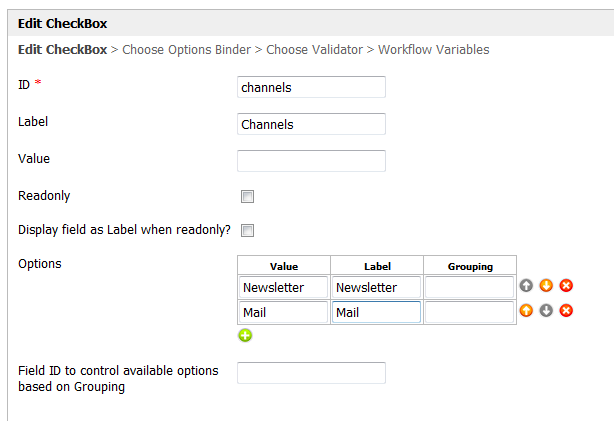Move the Mail option row up
The image size is (614, 421).
(x=526, y=310)
